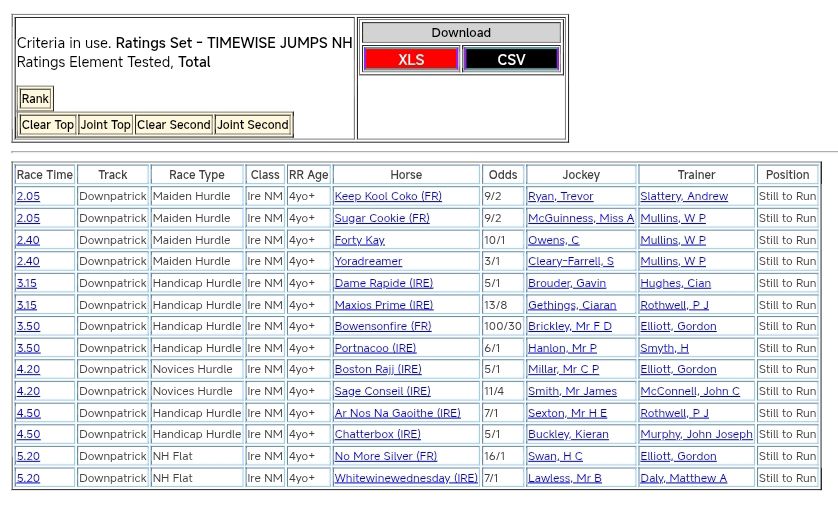838x517 pixels.
Task: View jockey Swan, H C
Action: point(555,457)
